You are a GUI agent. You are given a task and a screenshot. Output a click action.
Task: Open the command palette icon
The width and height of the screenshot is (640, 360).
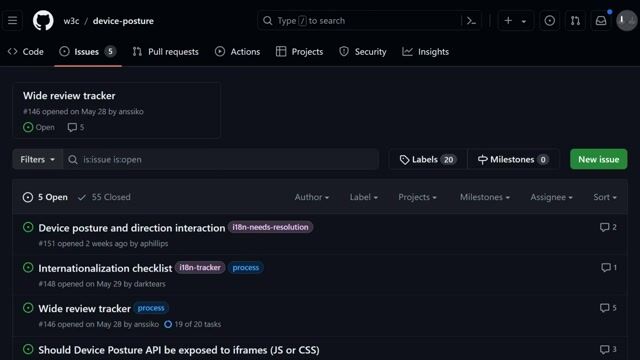471,20
